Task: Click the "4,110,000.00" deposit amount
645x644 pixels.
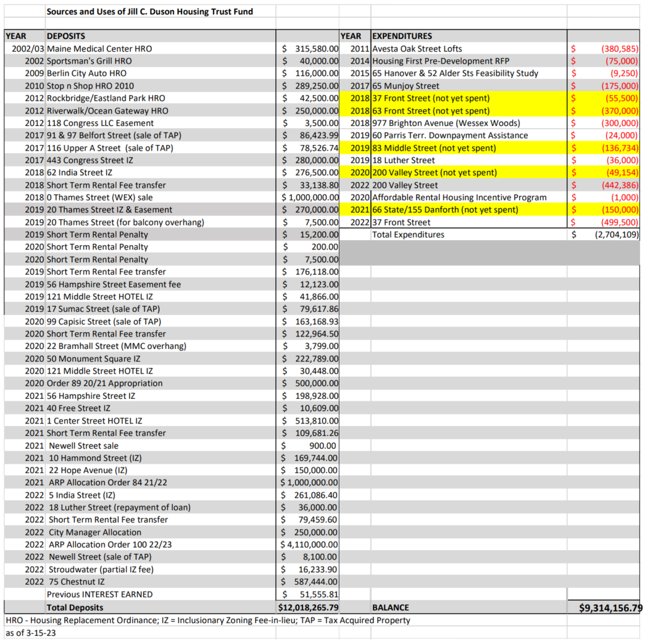Action: pyautogui.click(x=312, y=545)
